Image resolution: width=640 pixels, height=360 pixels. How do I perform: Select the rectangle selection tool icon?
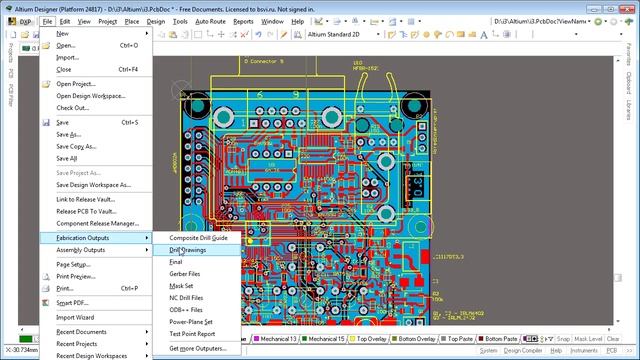click(198, 34)
